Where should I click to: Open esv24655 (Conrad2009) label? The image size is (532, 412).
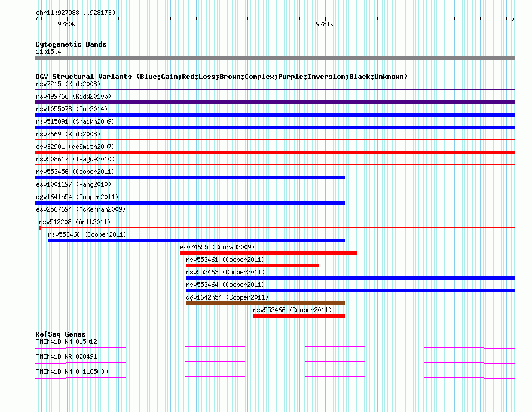(217, 247)
